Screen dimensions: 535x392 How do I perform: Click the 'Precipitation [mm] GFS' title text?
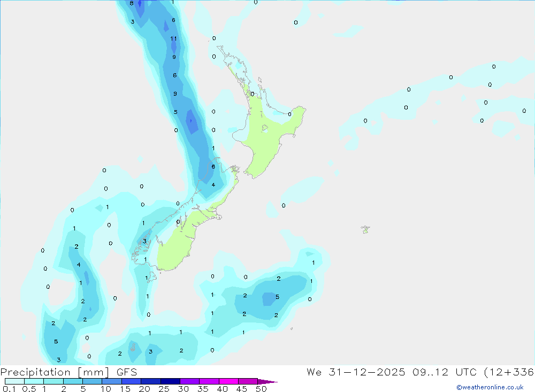point(68,372)
